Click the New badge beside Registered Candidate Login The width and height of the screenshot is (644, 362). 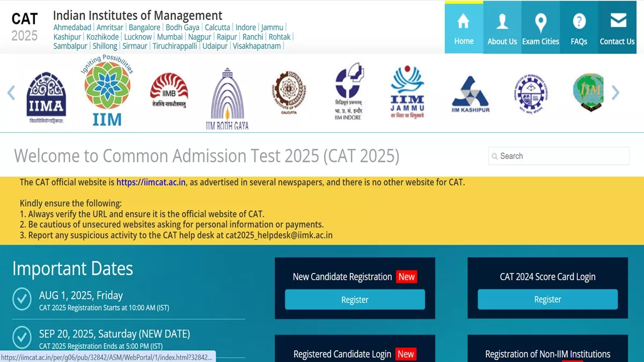pyautogui.click(x=406, y=354)
